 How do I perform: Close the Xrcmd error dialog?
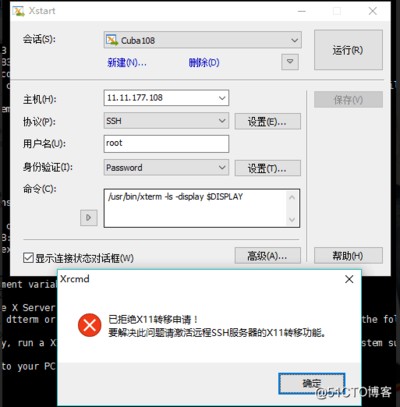349,279
